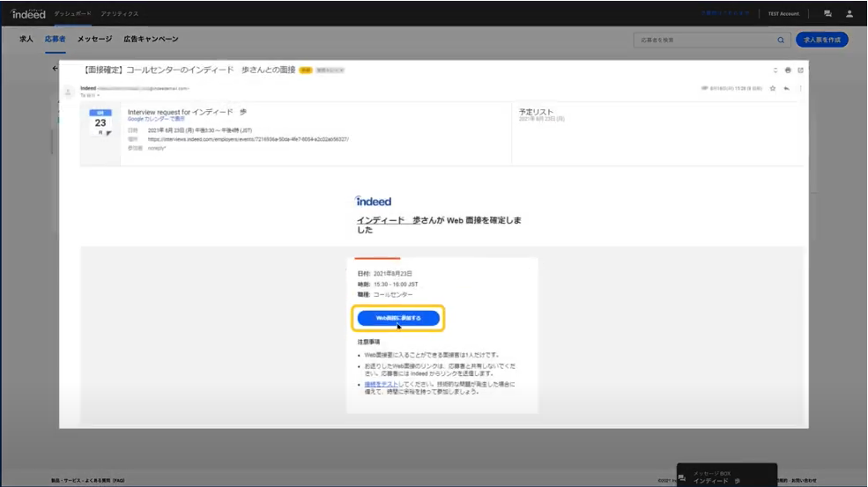Click the Indeed logo in the header
This screenshot has height=487, width=868.
tap(28, 14)
